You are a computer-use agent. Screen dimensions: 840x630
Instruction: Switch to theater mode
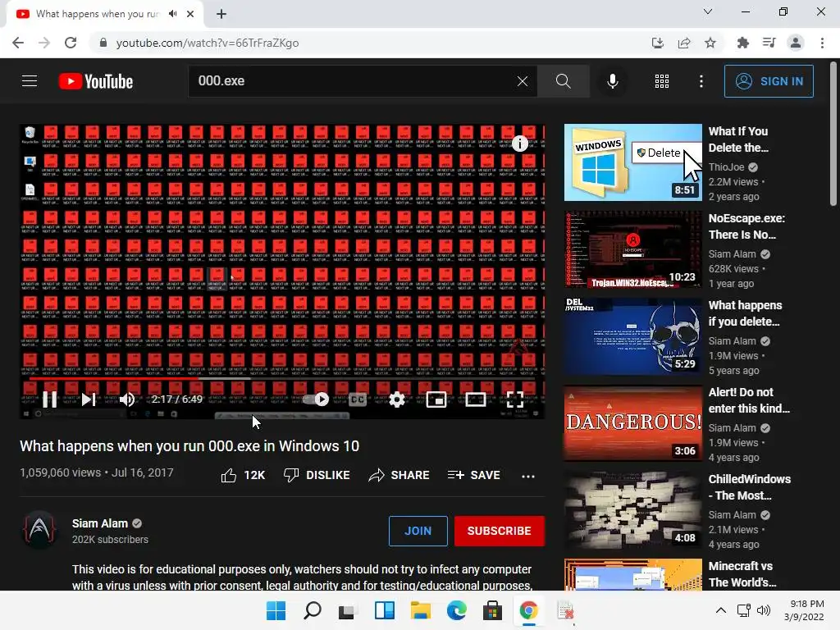pyautogui.click(x=476, y=399)
